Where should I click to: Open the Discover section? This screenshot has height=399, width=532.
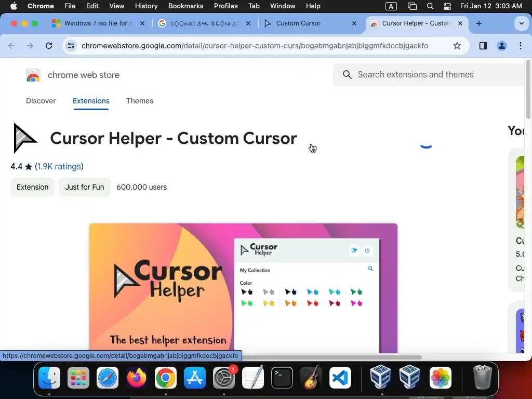[x=41, y=101]
